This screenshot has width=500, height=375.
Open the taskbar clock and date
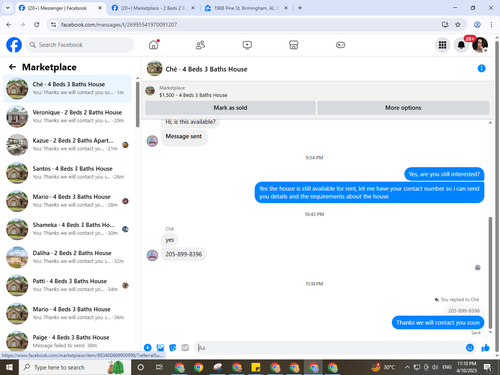[x=467, y=367]
